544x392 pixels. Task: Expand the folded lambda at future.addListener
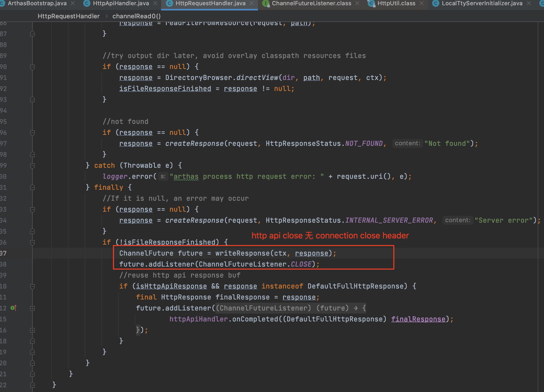(x=32, y=308)
